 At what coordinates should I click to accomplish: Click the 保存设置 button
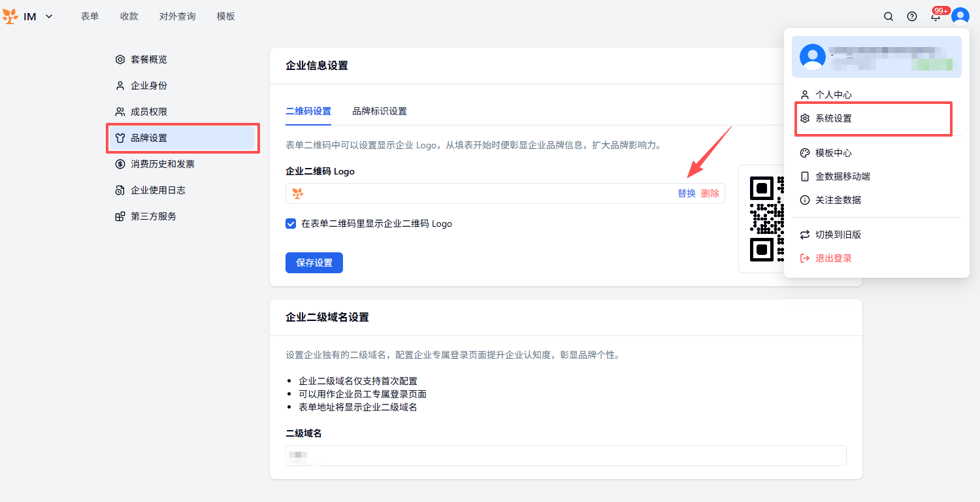314,263
